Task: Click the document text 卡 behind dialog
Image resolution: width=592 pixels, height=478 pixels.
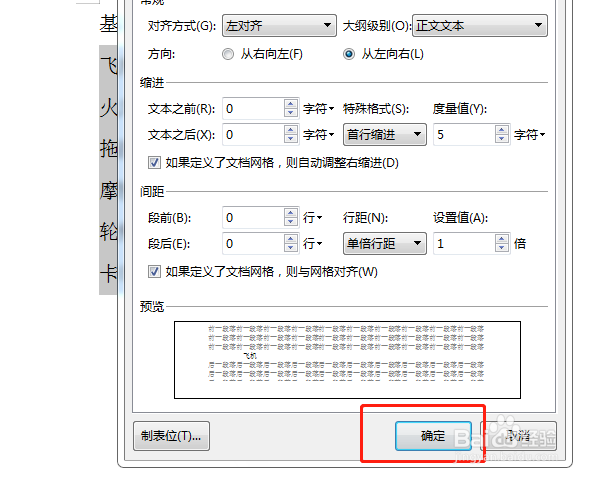Action: [x=109, y=273]
